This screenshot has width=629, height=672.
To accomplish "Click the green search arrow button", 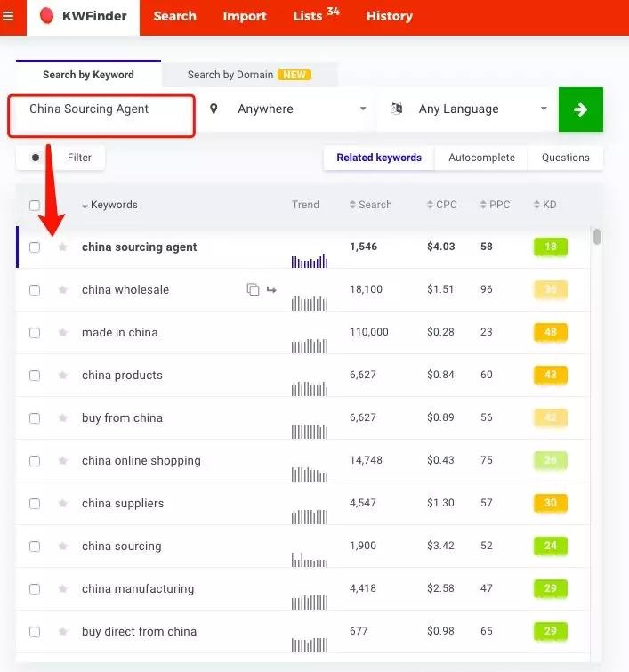I will (580, 109).
